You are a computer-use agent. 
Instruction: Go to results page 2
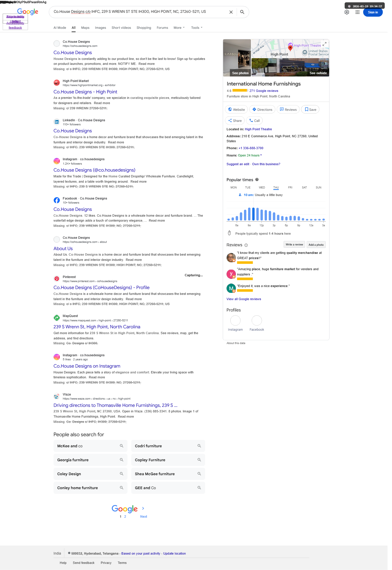point(125,516)
